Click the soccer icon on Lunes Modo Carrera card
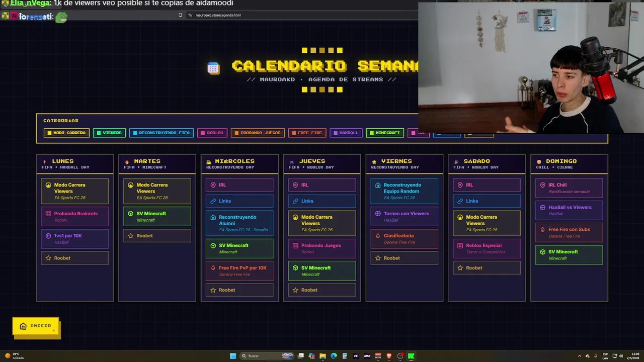Viewport: 644px width, 362px height. tap(48, 185)
